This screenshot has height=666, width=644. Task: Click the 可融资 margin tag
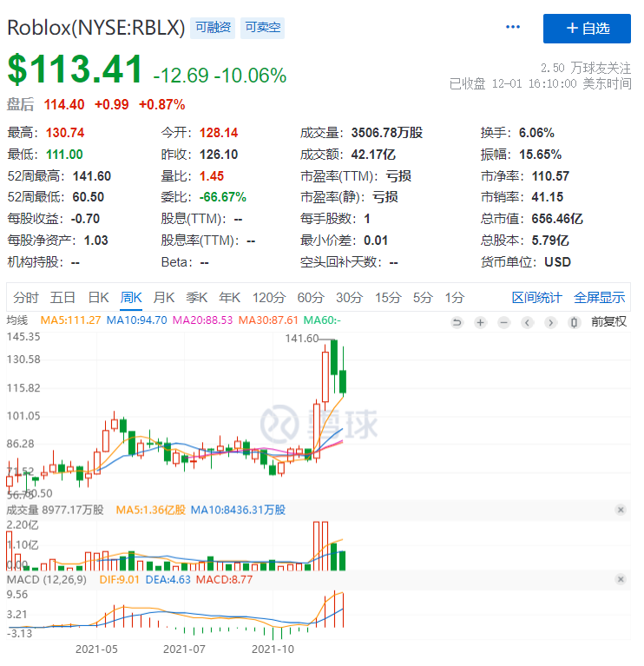pos(212,28)
